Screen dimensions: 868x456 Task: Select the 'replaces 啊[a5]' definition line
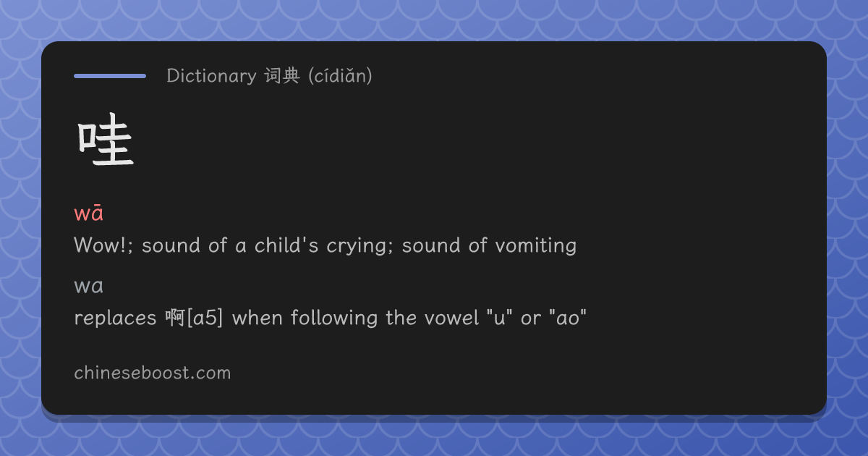330,318
